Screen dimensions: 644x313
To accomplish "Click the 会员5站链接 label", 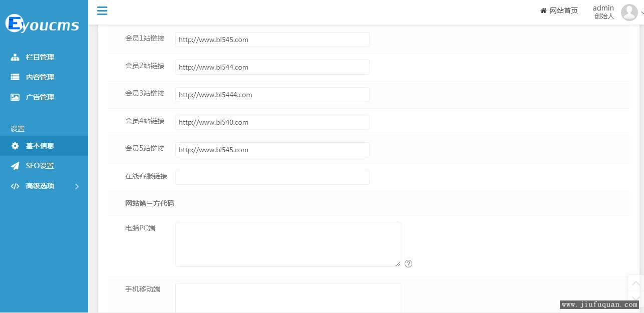I will 145,148.
